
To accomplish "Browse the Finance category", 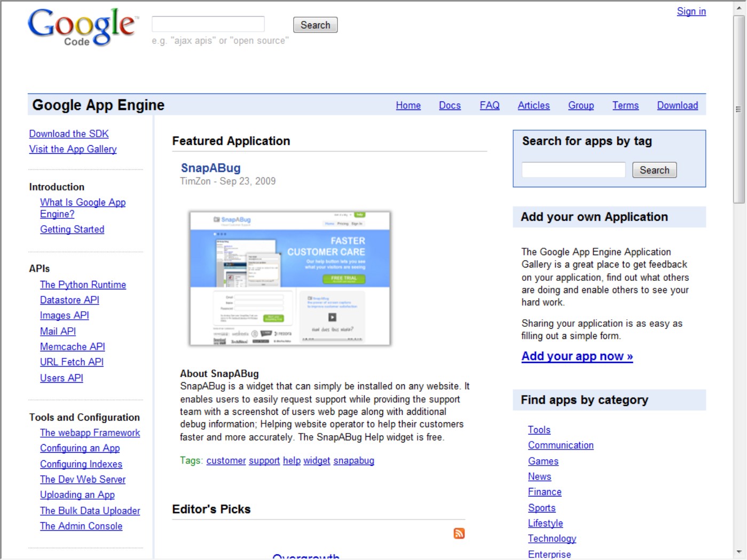I will 545,492.
